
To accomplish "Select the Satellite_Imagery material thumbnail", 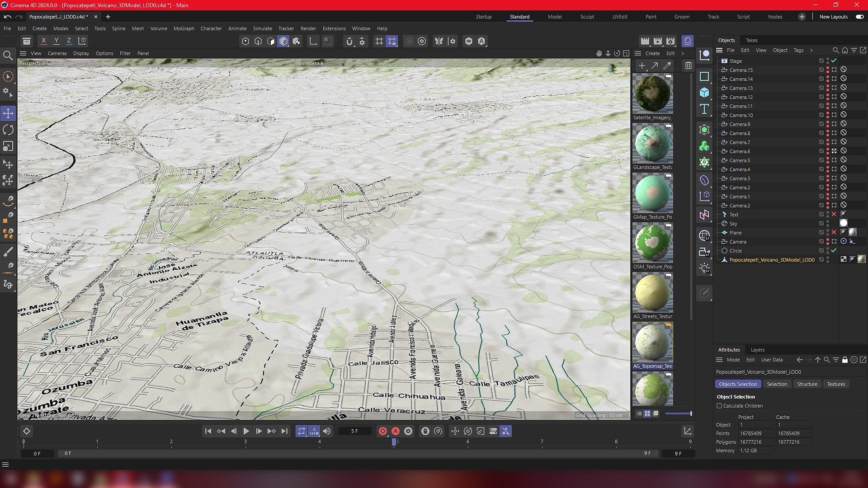I will 652,94.
